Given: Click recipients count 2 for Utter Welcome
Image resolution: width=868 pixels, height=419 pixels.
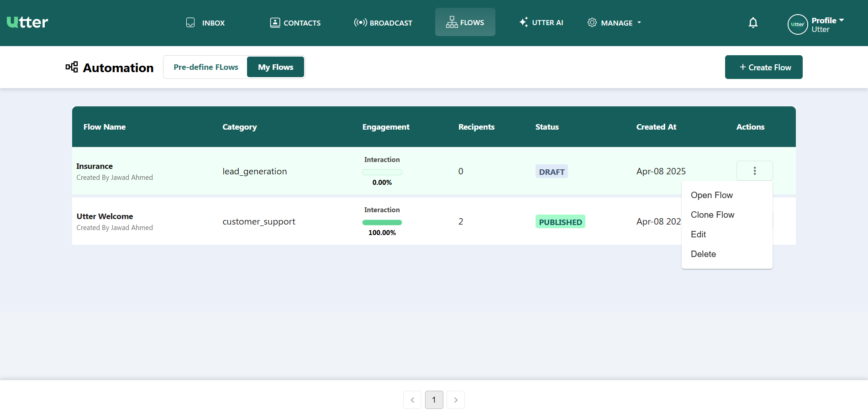Looking at the screenshot, I should [x=460, y=222].
